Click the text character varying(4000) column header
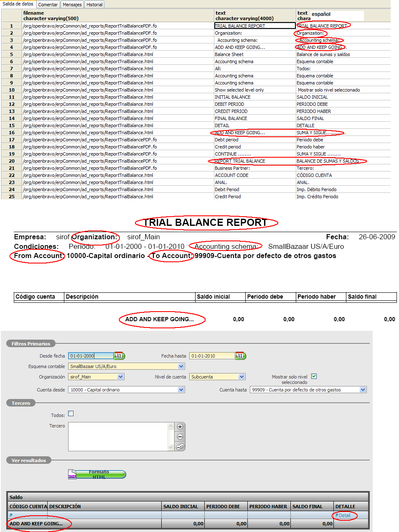This screenshot has width=399, height=532. [254, 15]
